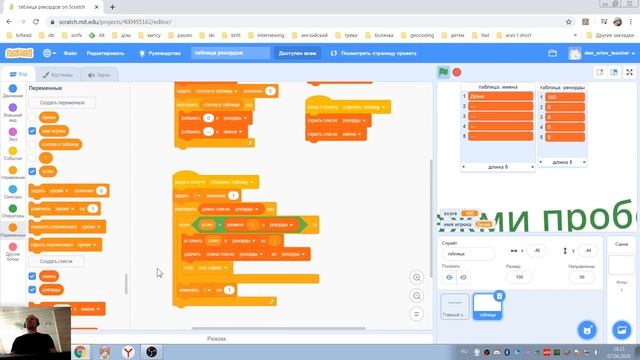
Task: Open the Руководства tutorials
Action: point(160,53)
